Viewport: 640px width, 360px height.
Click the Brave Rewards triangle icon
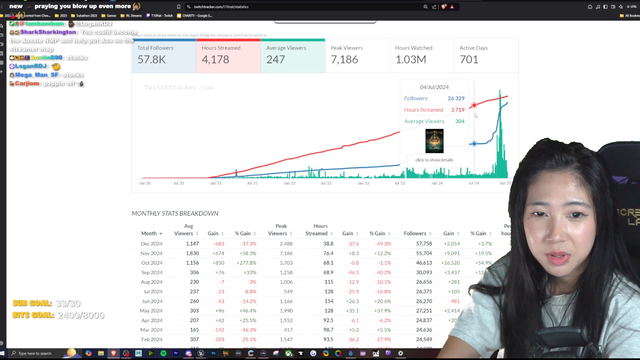452,7
